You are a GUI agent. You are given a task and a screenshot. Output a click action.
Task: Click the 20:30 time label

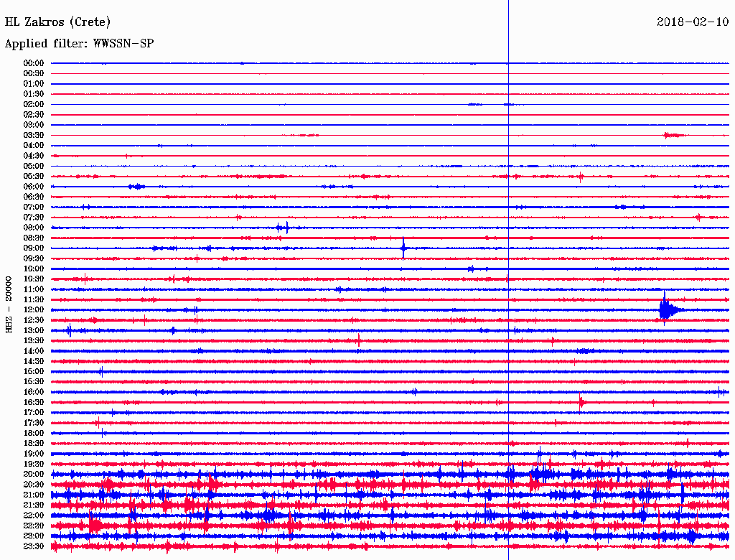[34, 485]
